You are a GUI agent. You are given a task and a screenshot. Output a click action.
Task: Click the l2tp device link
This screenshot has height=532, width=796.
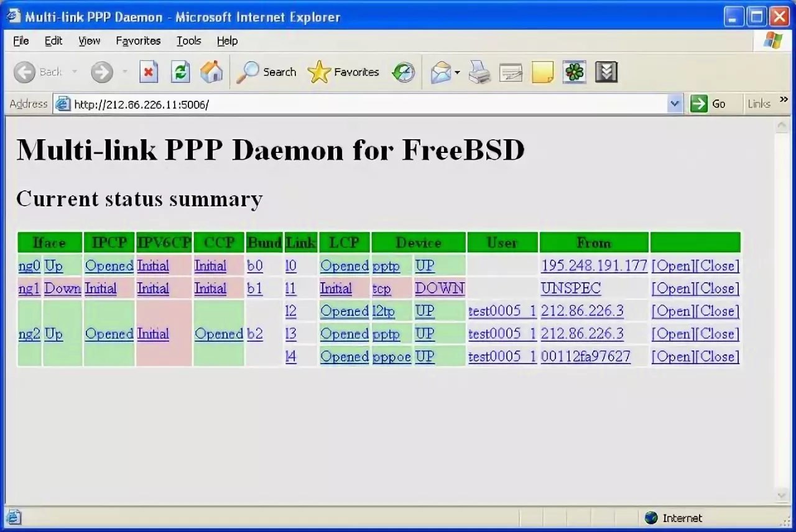384,311
